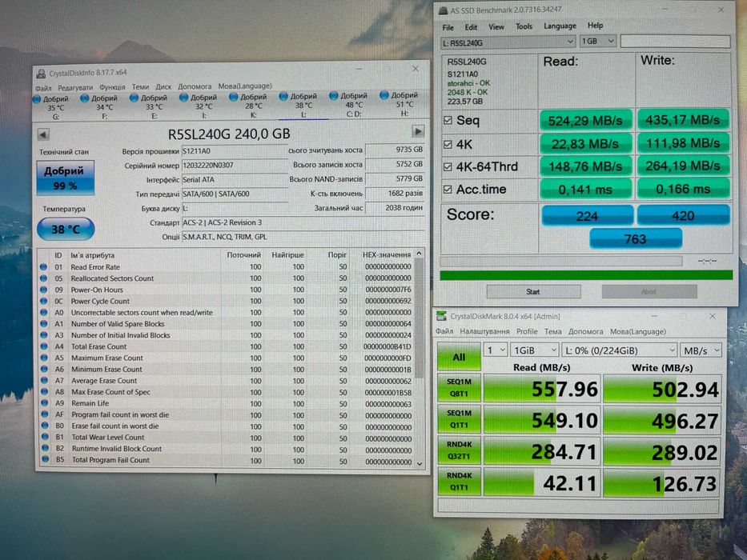Click green progress bar in AS SSD
The width and height of the screenshot is (747, 560).
tap(586, 275)
